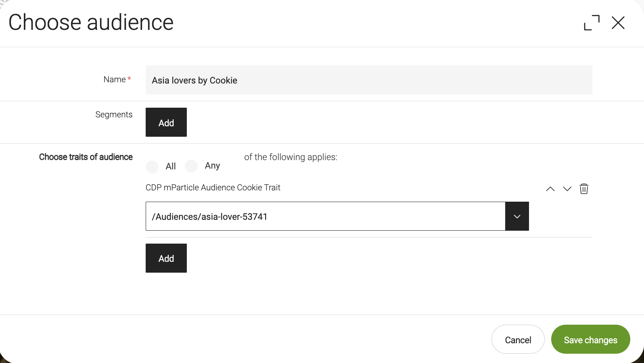Click the Choose traits of audience label

[86, 157]
